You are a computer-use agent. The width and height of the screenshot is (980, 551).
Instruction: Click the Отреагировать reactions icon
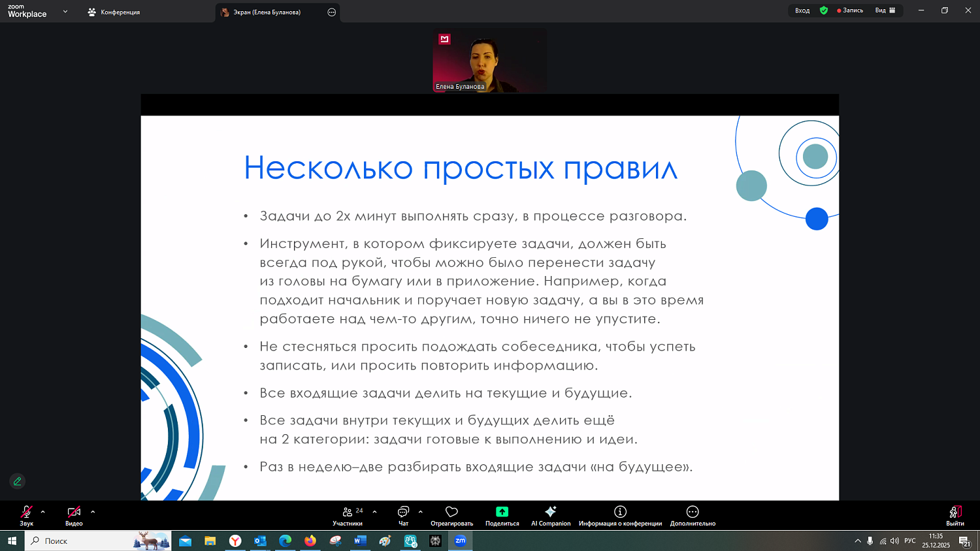click(x=451, y=516)
